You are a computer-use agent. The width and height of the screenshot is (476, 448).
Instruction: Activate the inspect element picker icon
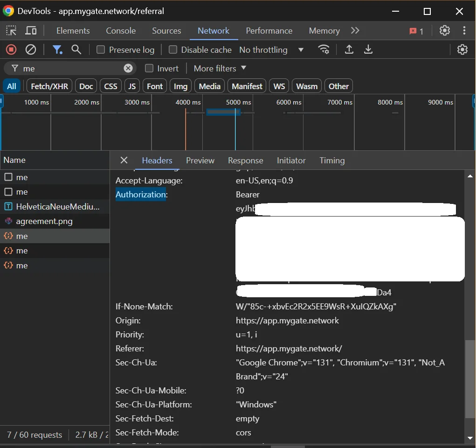coord(11,31)
